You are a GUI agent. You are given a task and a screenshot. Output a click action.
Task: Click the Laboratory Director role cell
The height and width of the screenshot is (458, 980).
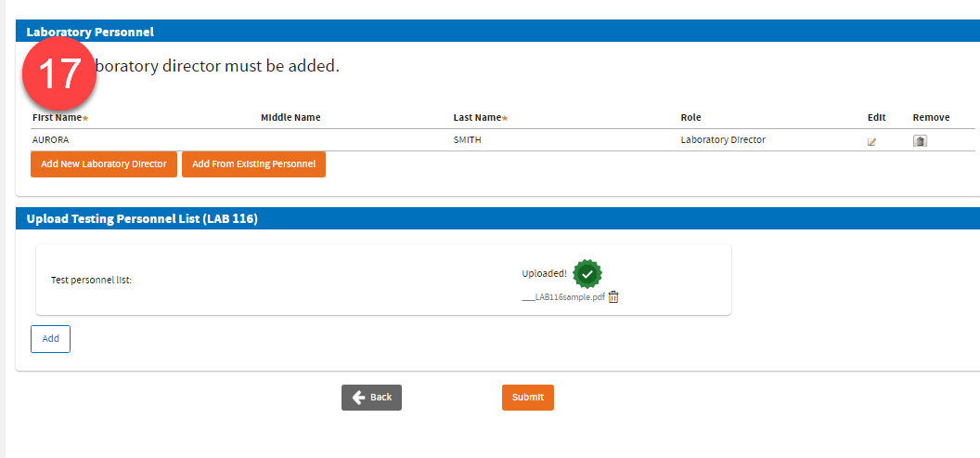(723, 140)
